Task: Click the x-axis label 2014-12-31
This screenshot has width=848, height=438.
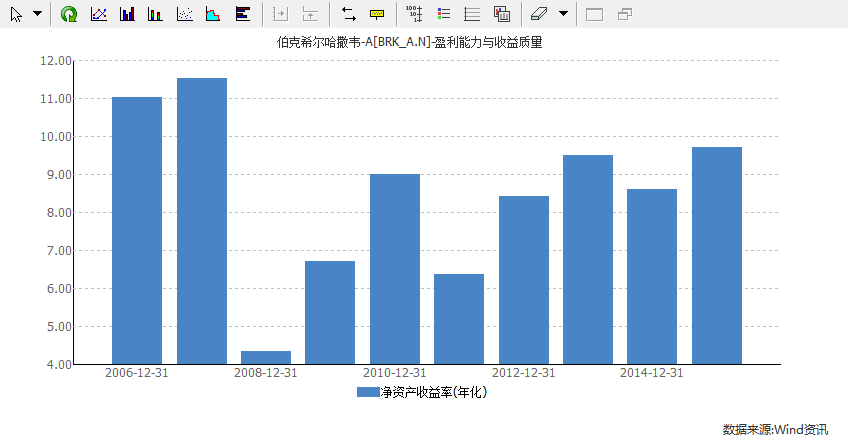Action: pyautogui.click(x=652, y=373)
